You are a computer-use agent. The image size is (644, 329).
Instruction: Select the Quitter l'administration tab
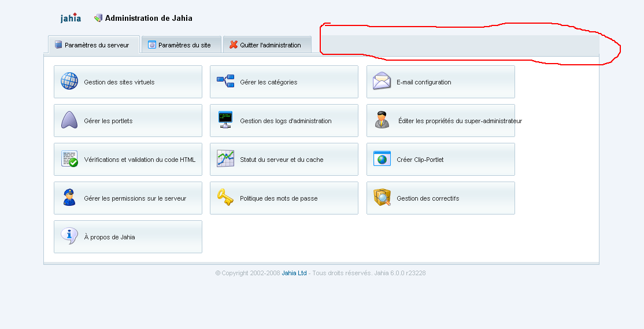click(x=268, y=45)
